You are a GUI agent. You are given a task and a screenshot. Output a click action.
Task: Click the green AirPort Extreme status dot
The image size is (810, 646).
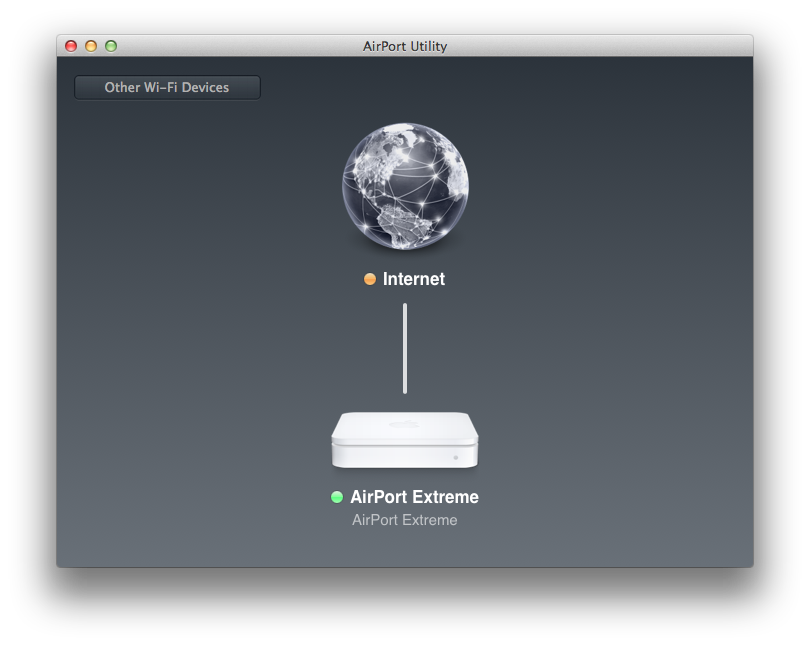coord(337,497)
